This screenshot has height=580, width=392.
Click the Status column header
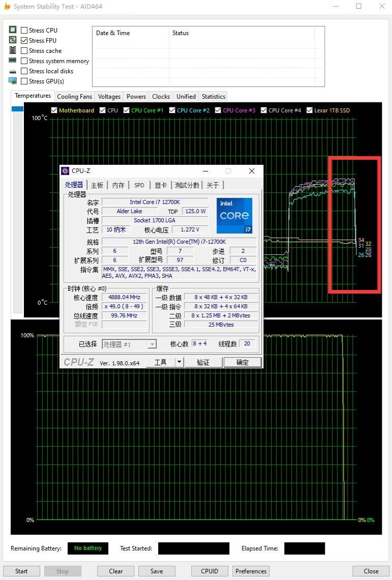(242, 33)
